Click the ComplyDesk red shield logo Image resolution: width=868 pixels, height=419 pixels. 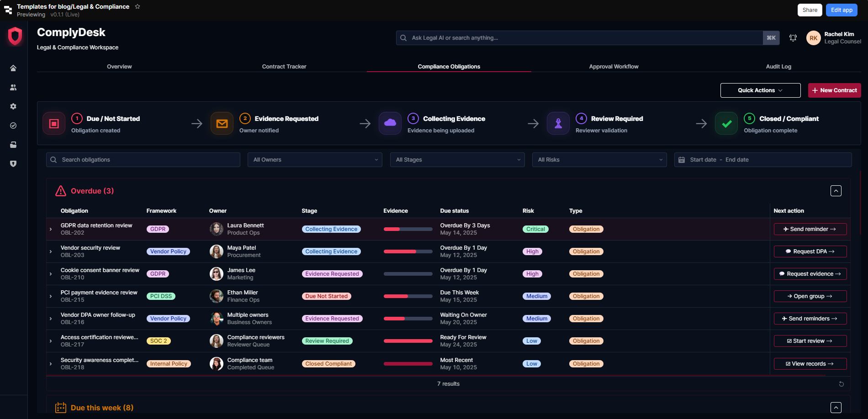pos(15,36)
